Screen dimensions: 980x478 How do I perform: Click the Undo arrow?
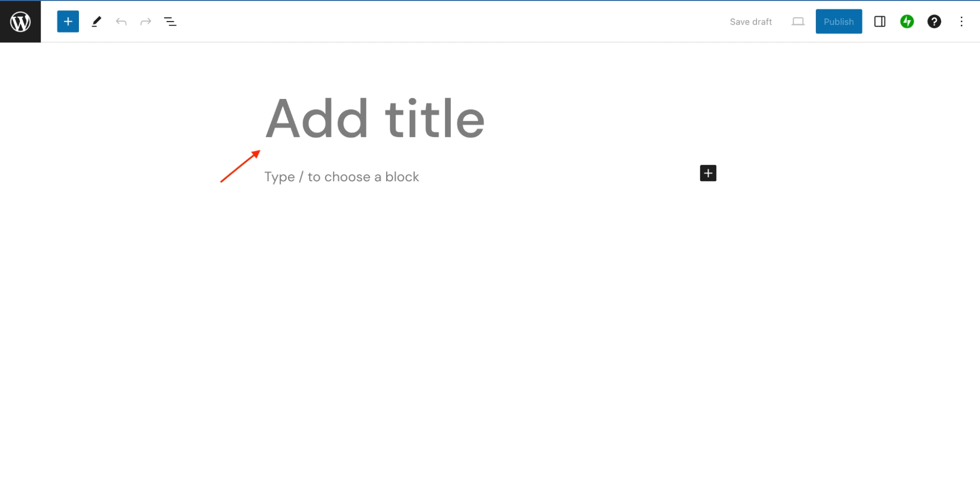121,21
